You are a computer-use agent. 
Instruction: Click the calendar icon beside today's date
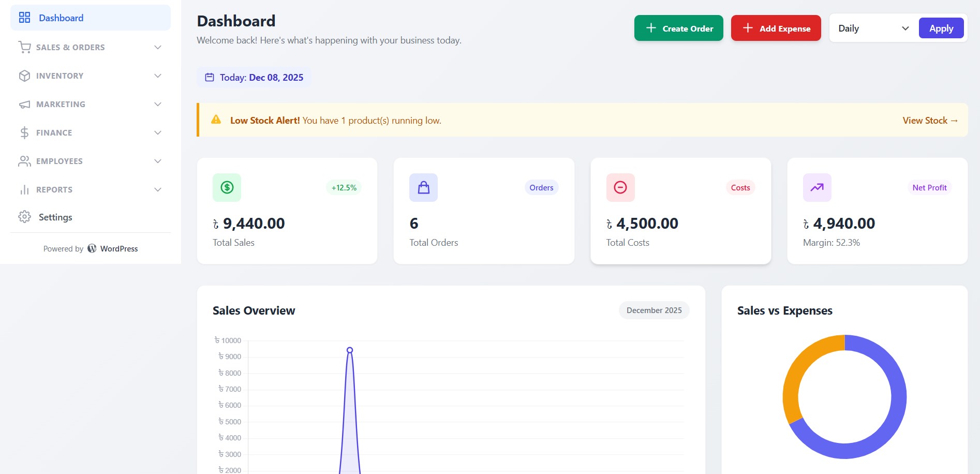[210, 77]
